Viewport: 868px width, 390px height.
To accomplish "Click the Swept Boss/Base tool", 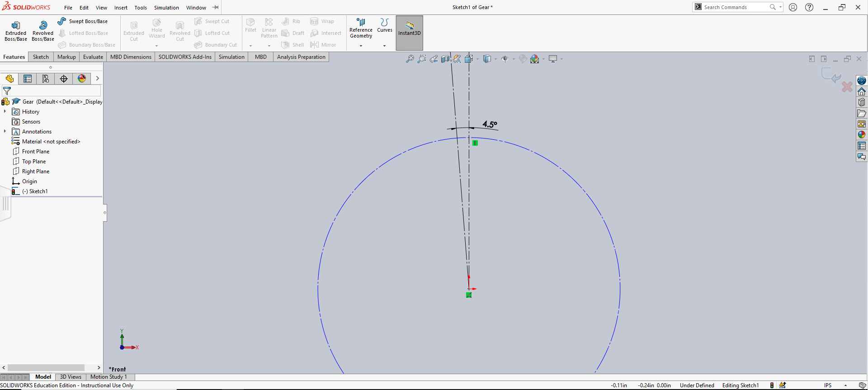I will click(83, 21).
